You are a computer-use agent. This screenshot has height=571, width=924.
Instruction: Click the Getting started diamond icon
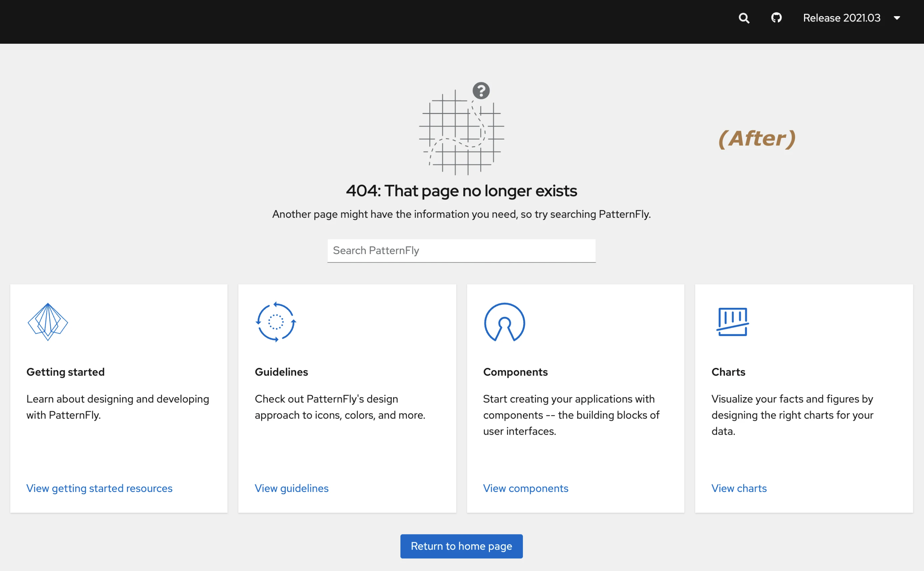coord(48,322)
